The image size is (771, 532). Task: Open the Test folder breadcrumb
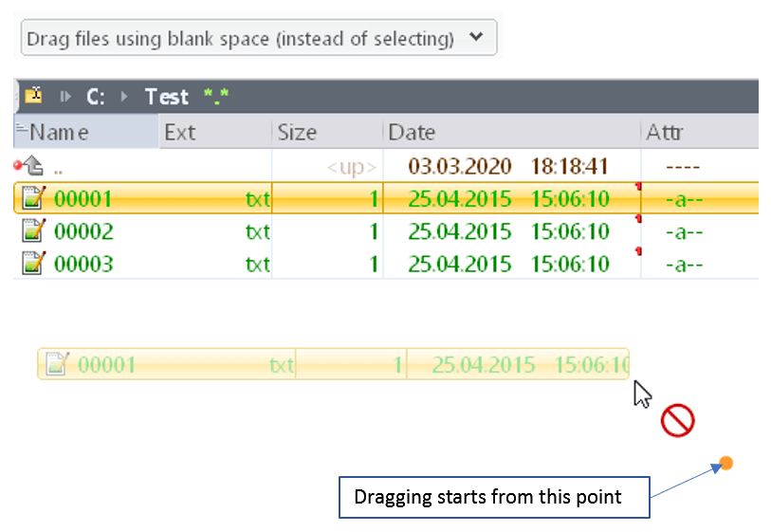(167, 97)
